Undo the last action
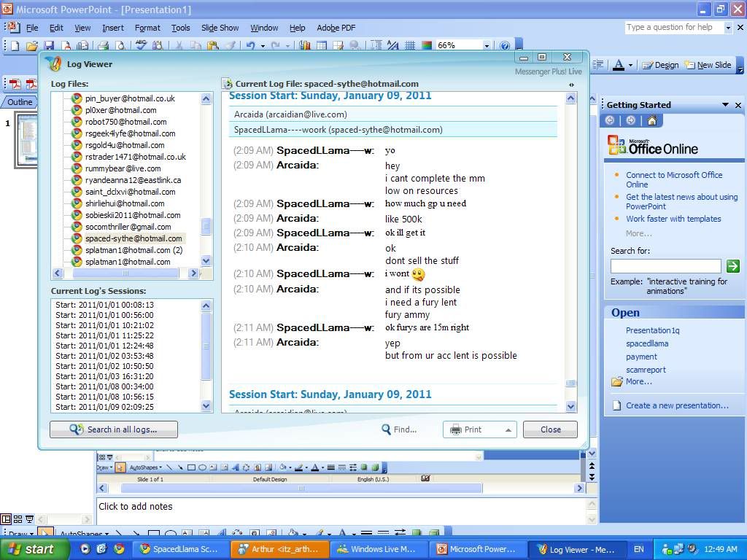 pyautogui.click(x=251, y=46)
